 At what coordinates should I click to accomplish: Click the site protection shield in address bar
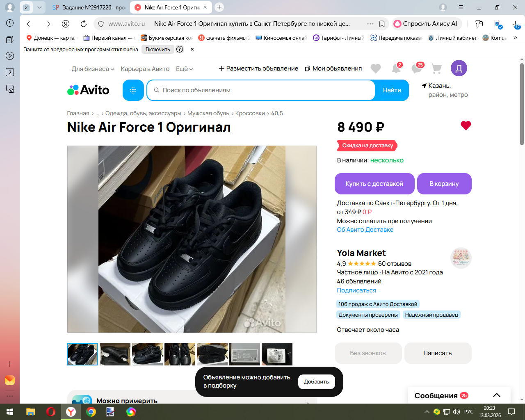101,24
